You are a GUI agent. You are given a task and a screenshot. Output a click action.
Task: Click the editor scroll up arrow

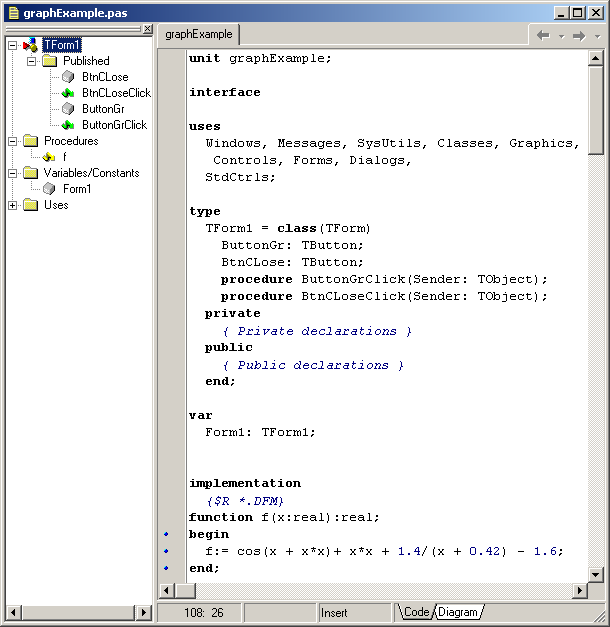click(x=596, y=58)
